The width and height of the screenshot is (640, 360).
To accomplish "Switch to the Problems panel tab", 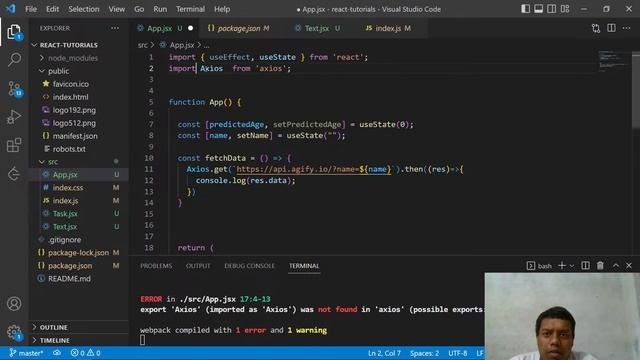I will click(156, 266).
